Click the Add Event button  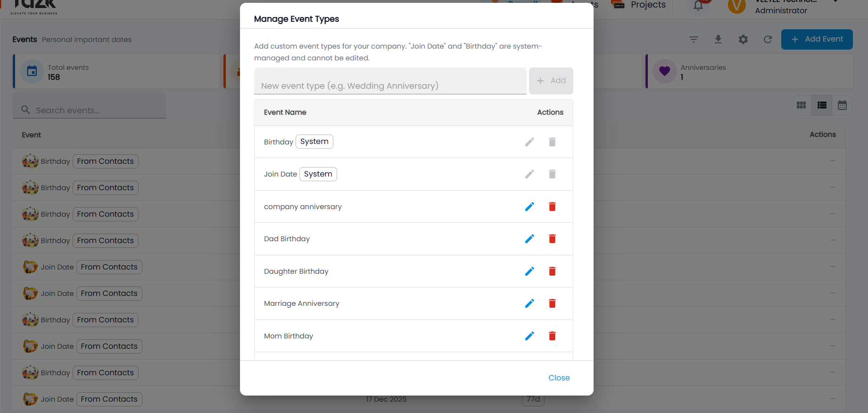pyautogui.click(x=817, y=39)
